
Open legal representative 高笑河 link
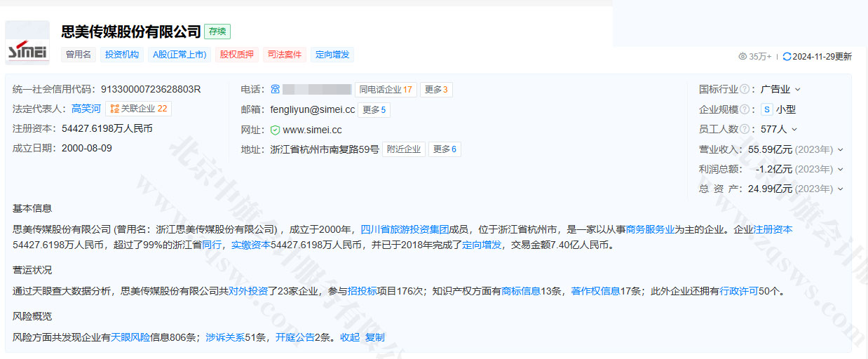pyautogui.click(x=86, y=109)
